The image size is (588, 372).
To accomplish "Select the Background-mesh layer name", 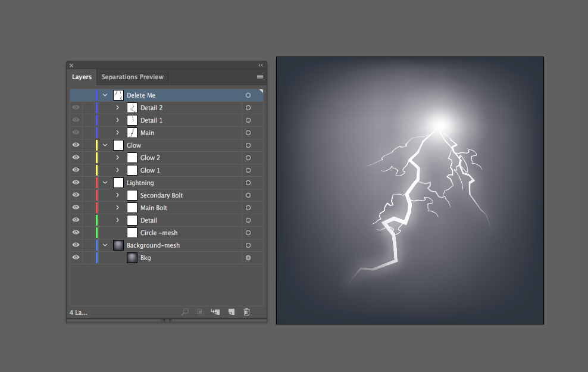I will click(153, 245).
